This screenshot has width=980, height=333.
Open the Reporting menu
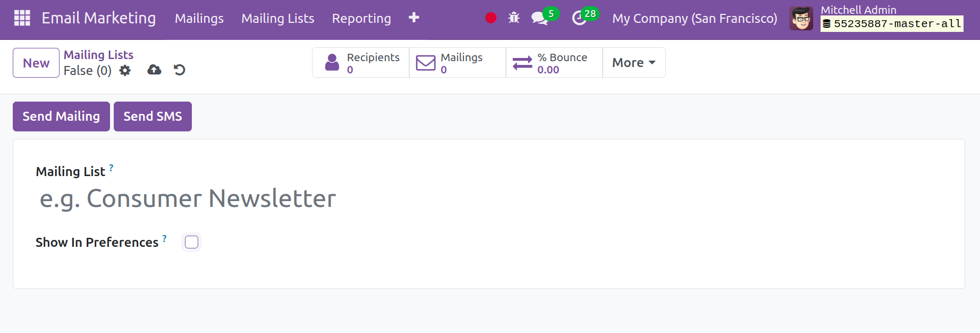click(361, 19)
